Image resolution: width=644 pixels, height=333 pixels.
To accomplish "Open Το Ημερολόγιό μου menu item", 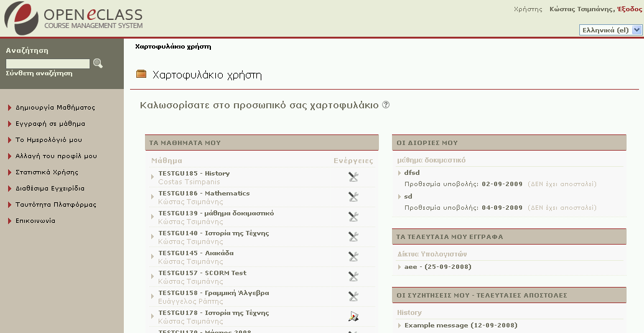I will tap(49, 140).
